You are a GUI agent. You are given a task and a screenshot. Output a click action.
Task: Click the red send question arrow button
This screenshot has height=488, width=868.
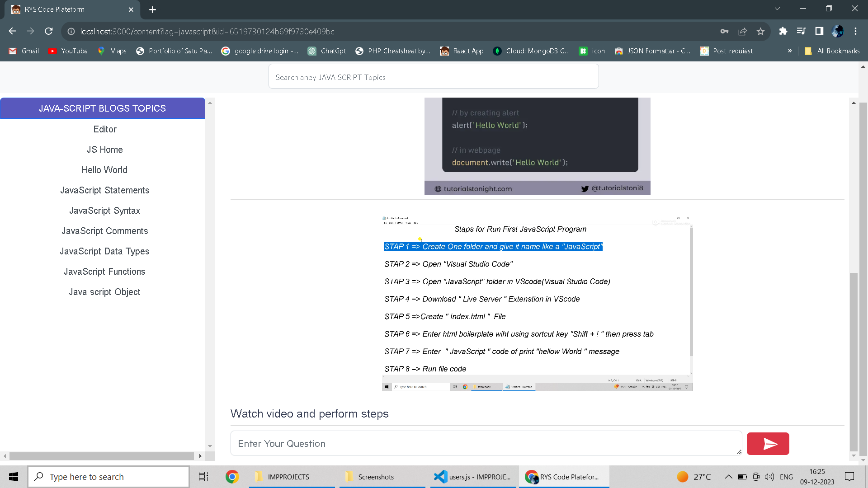click(x=768, y=444)
